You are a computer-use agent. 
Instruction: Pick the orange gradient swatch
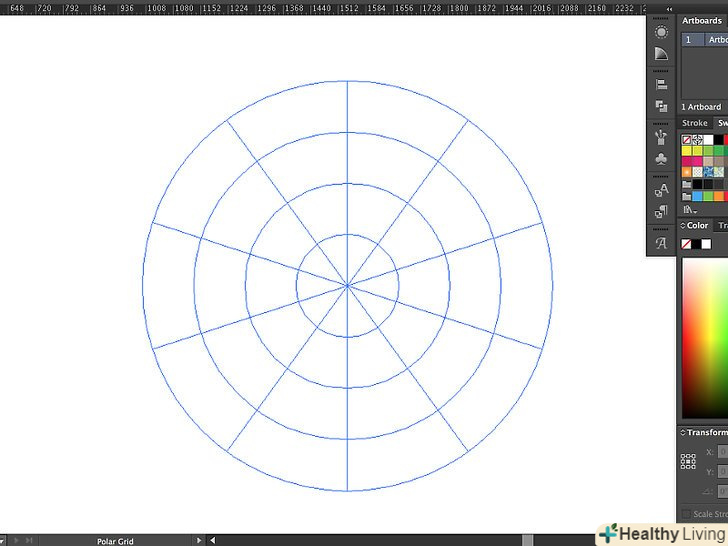tap(687, 172)
